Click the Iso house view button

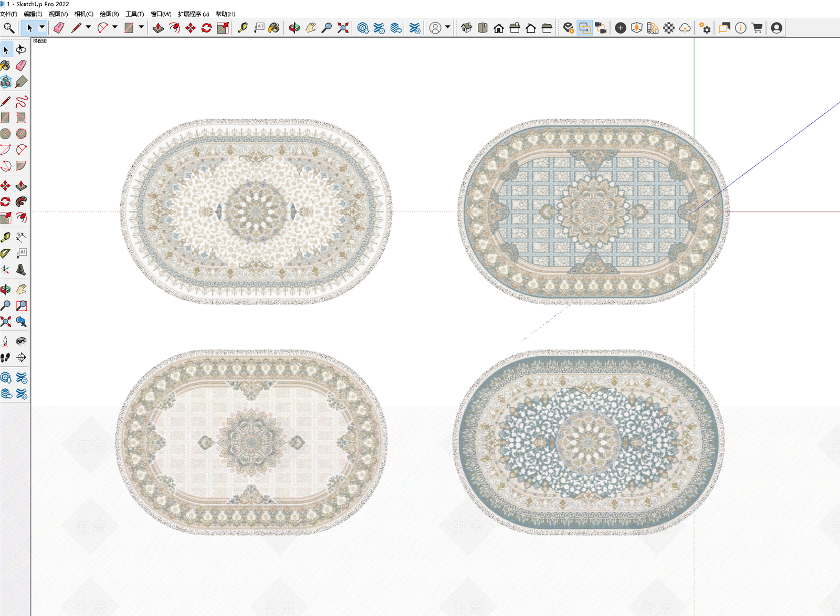467,28
